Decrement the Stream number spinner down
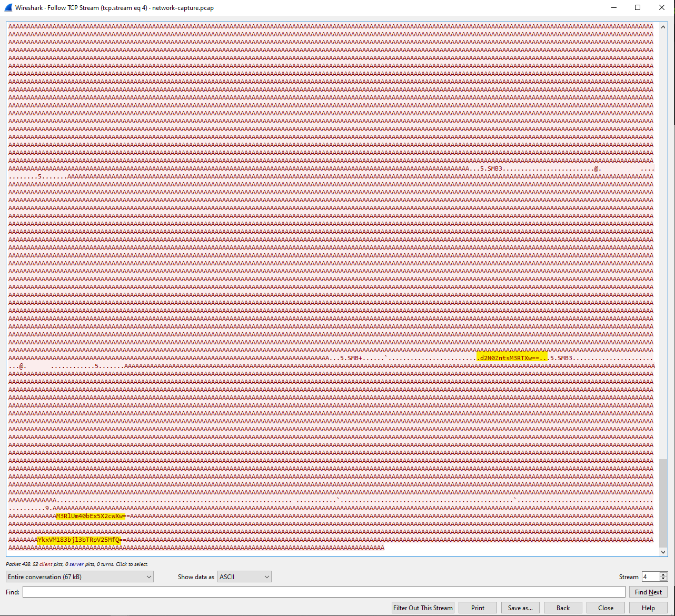Image resolution: width=675 pixels, height=616 pixels. [x=663, y=580]
